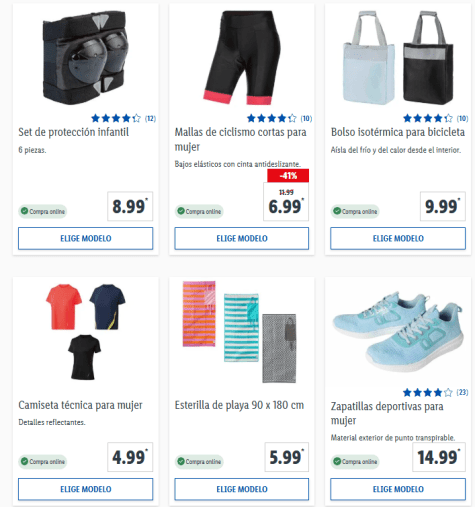The height and width of the screenshot is (507, 475).
Task: Choose model for Bolso isotérmica para bicicleta
Action: (398, 238)
